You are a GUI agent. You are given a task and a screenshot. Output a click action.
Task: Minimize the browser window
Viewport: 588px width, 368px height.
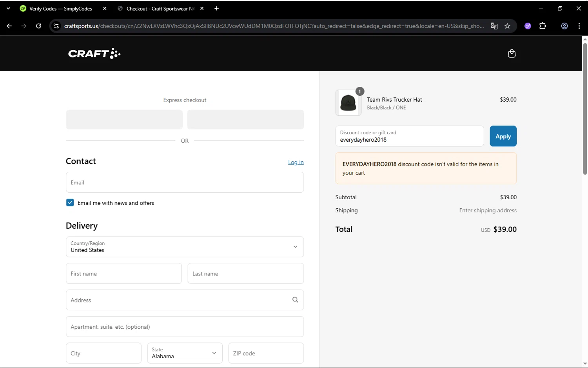click(541, 8)
